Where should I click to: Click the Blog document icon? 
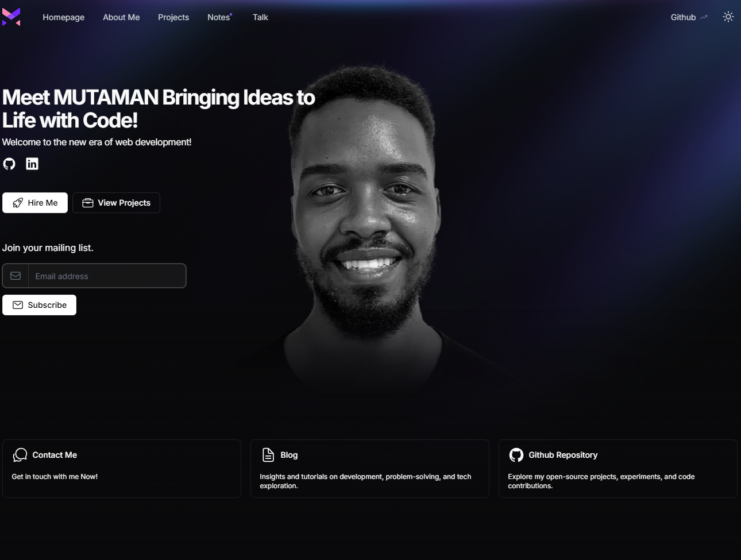point(268,455)
